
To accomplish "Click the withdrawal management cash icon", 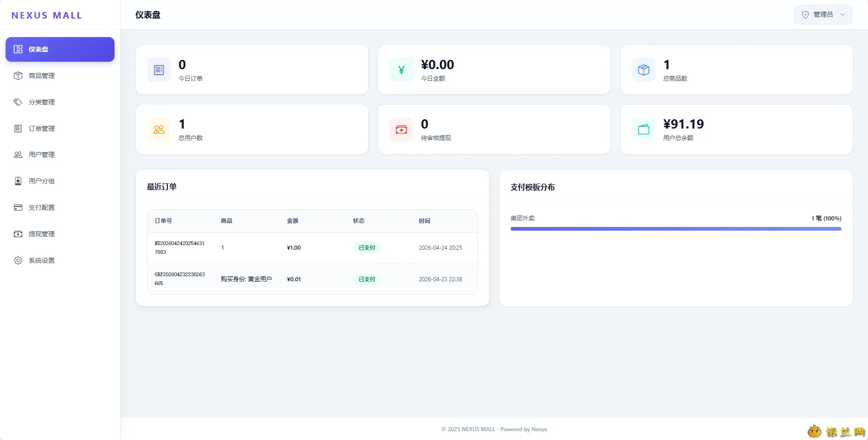I will pos(18,234).
